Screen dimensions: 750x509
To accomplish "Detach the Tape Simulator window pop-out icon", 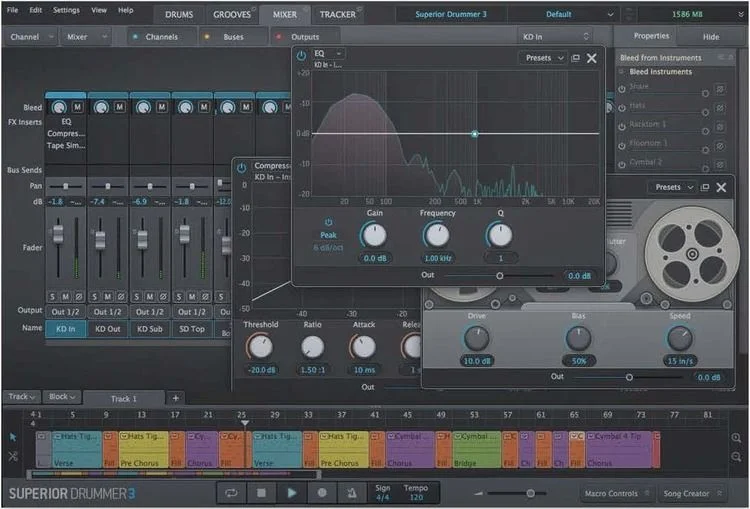I will coord(705,187).
